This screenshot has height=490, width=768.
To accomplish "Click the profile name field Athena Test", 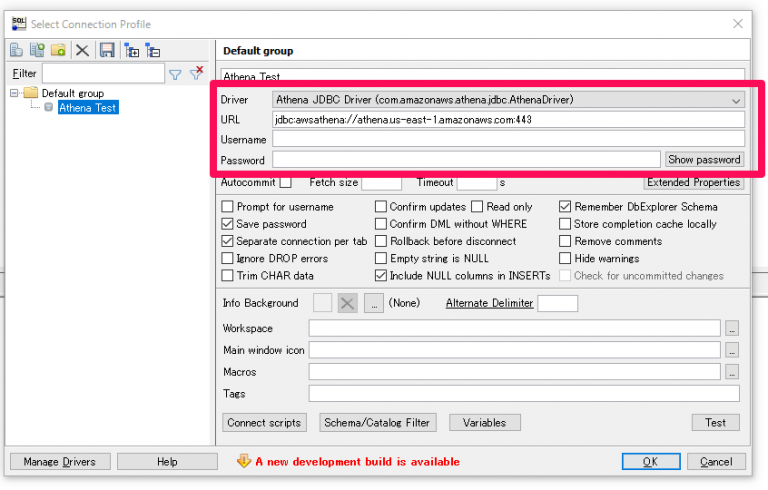I will tap(482, 76).
